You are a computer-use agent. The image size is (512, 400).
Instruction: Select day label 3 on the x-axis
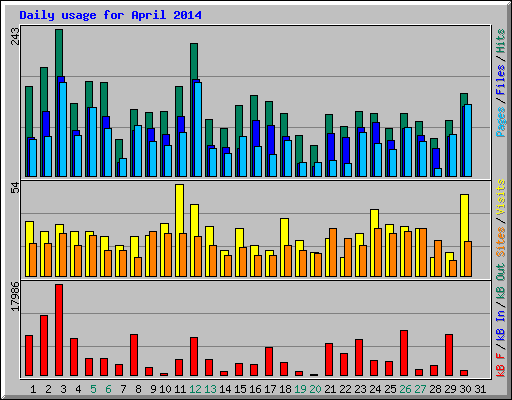(63, 389)
